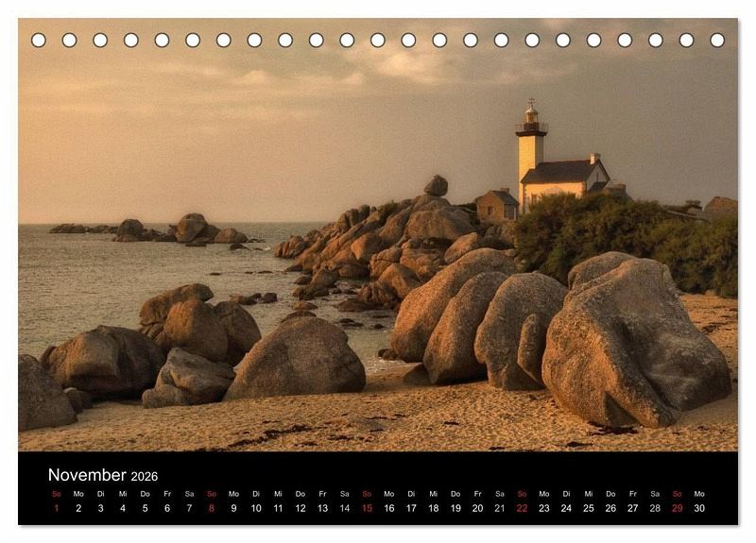Click the year "2026" beside November
The height and width of the screenshot is (543, 756).
(145, 477)
